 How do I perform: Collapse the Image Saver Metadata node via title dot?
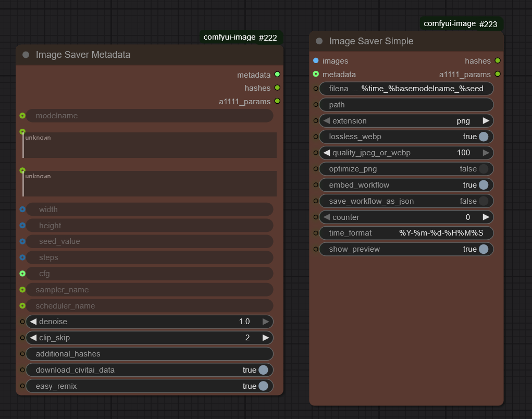(26, 55)
